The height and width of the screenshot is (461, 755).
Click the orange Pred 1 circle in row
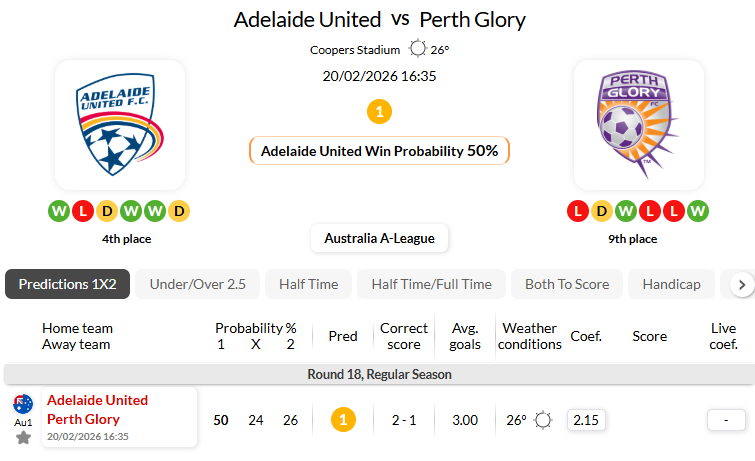coord(343,420)
